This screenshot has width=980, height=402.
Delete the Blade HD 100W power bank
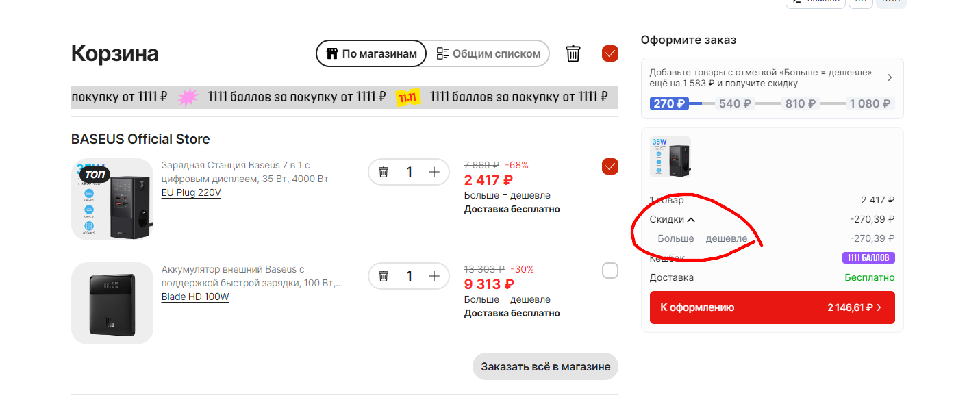click(384, 276)
